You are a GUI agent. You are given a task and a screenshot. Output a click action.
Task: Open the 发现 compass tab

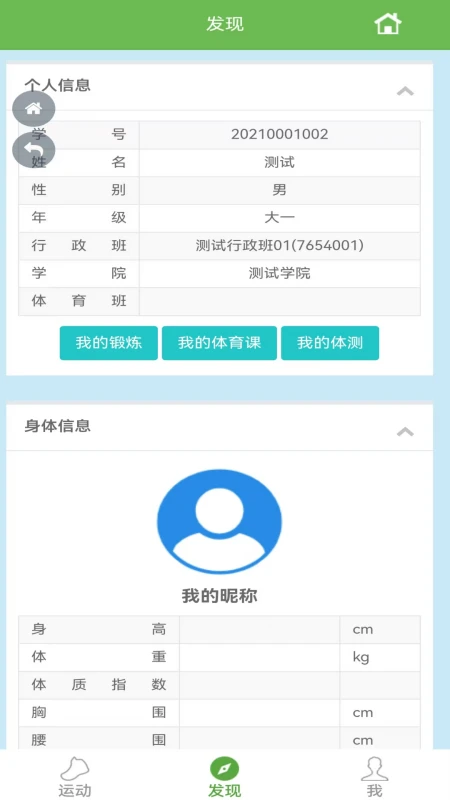pyautogui.click(x=224, y=777)
